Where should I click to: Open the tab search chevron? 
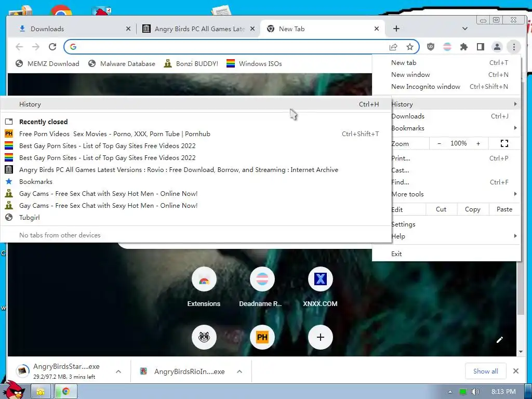tap(465, 29)
